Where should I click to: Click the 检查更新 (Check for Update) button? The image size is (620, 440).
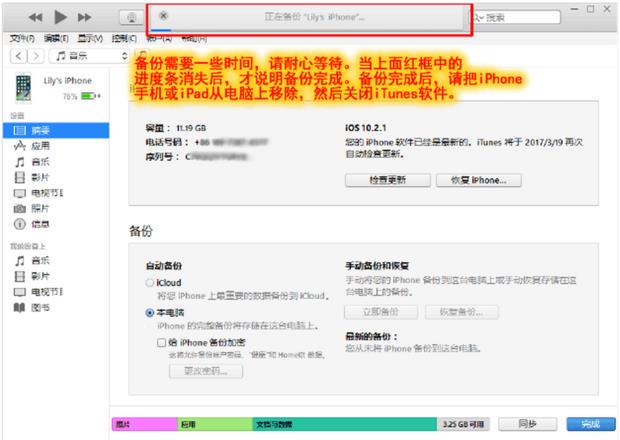click(387, 181)
